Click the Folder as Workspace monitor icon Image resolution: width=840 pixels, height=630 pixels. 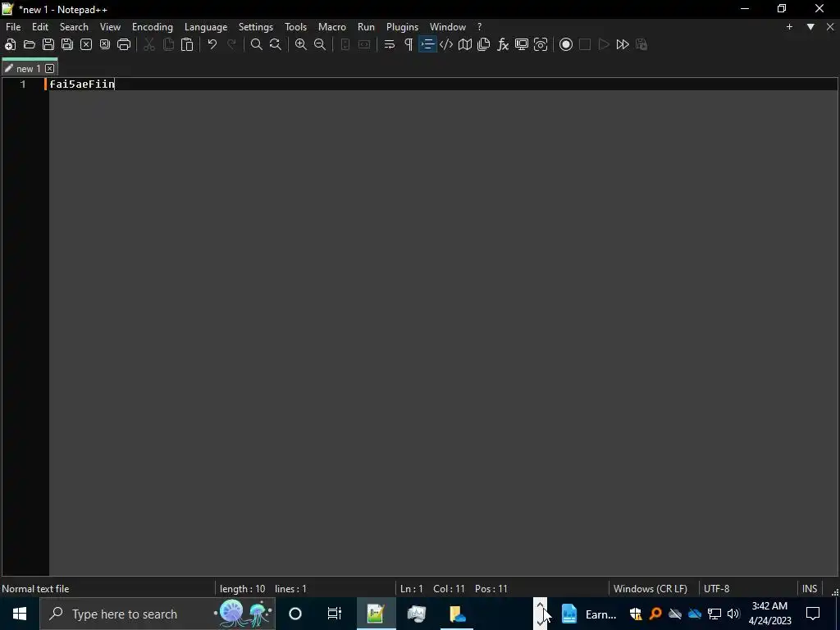[522, 44]
